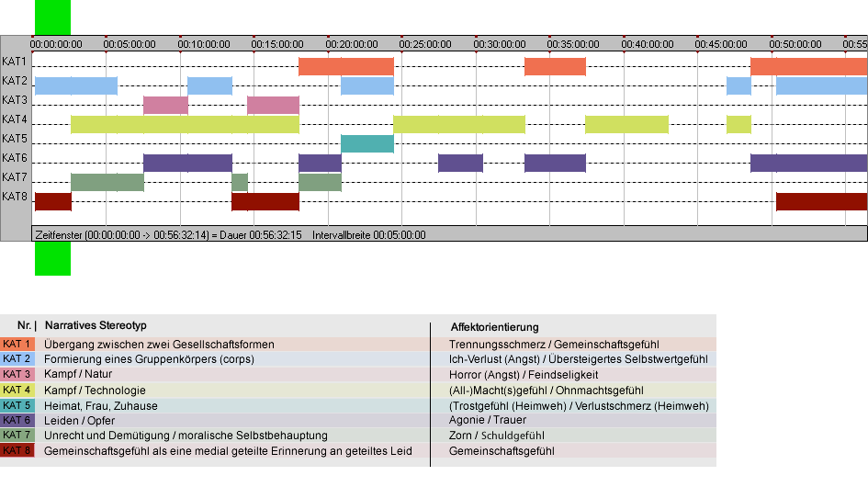Image resolution: width=868 pixels, height=487 pixels.
Task: Select KAT1 orange segment crossing 00:35:00:00 line
Action: pos(555,66)
